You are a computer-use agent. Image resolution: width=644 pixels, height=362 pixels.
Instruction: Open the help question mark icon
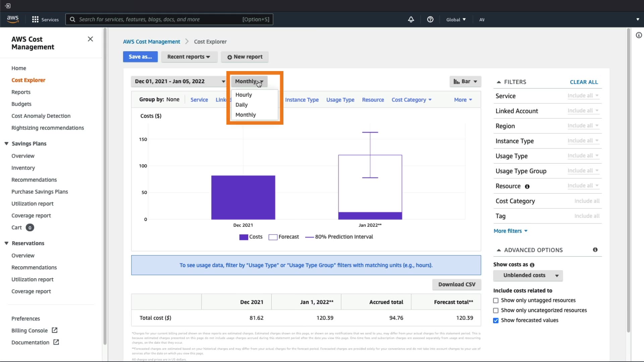pyautogui.click(x=430, y=19)
